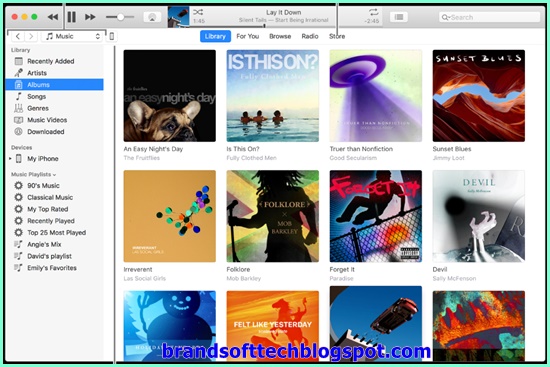Open the Browse tab
This screenshot has width=550, height=367.
tap(280, 36)
